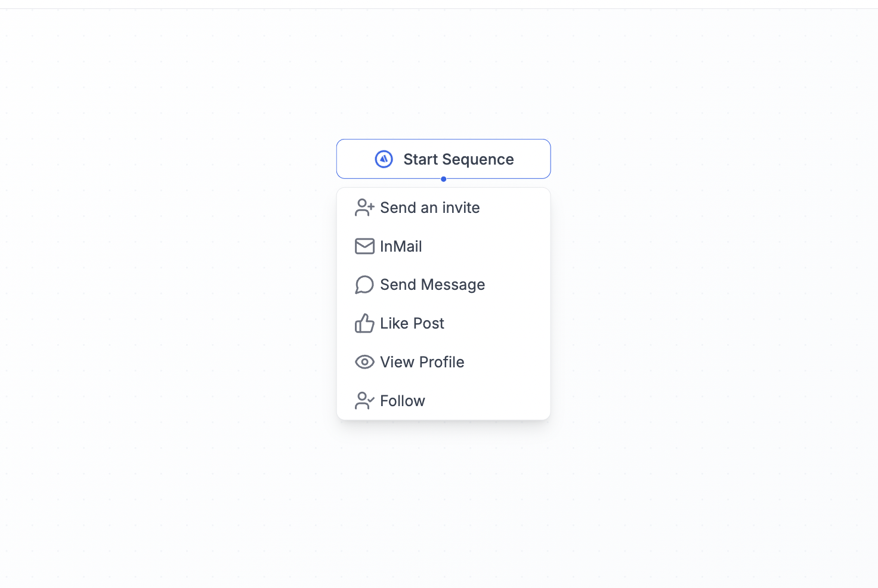
Task: Select the Start Sequence node box
Action: (525, 159)
